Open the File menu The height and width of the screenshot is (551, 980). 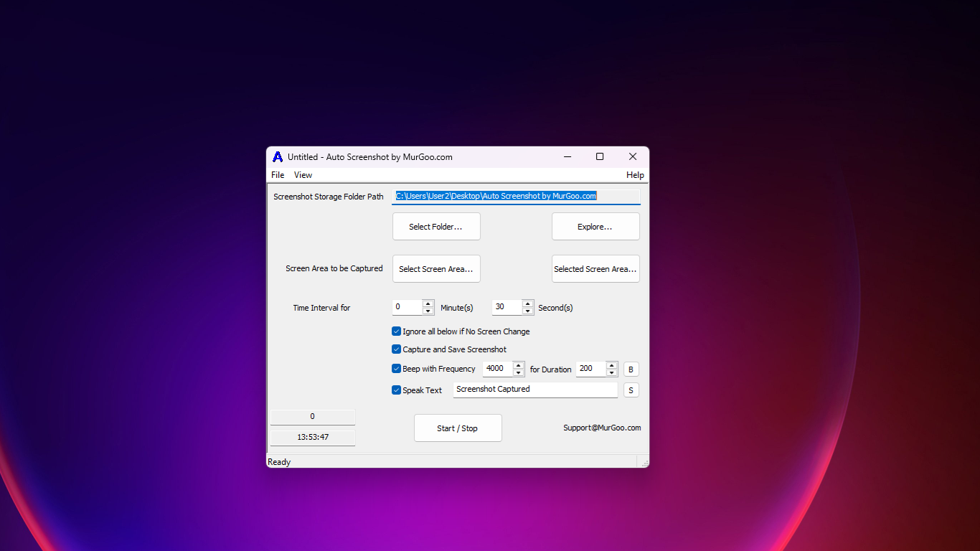[x=277, y=174]
